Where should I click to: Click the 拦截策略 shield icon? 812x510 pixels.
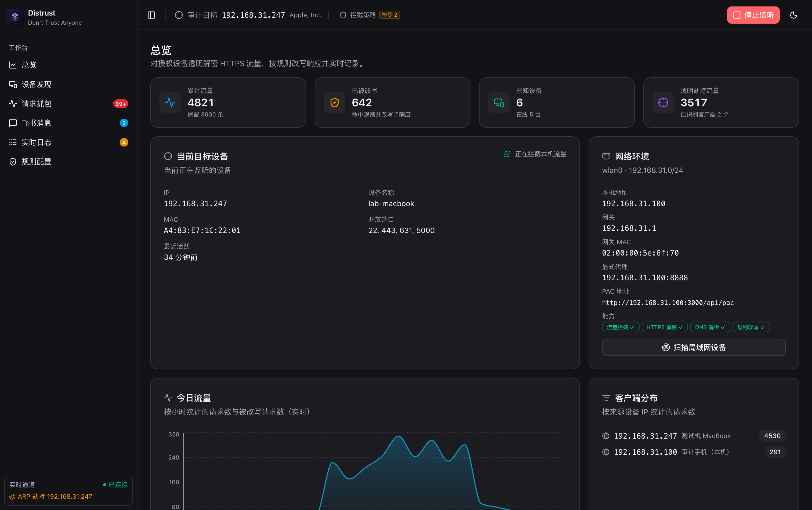[343, 15]
